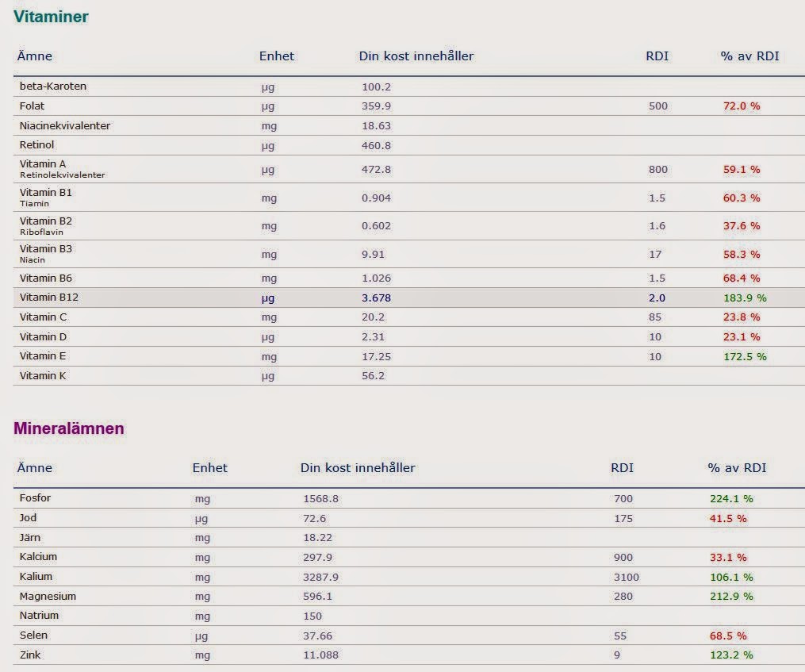This screenshot has height=672, width=805.
Task: Click the 18.22 amount for Järn
Action: pos(318,538)
